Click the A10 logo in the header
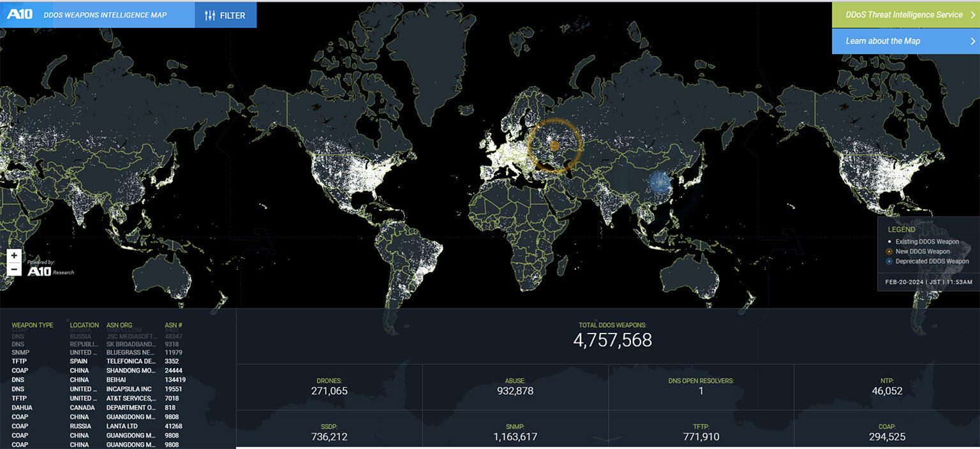This screenshot has height=449, width=980. [19, 14]
